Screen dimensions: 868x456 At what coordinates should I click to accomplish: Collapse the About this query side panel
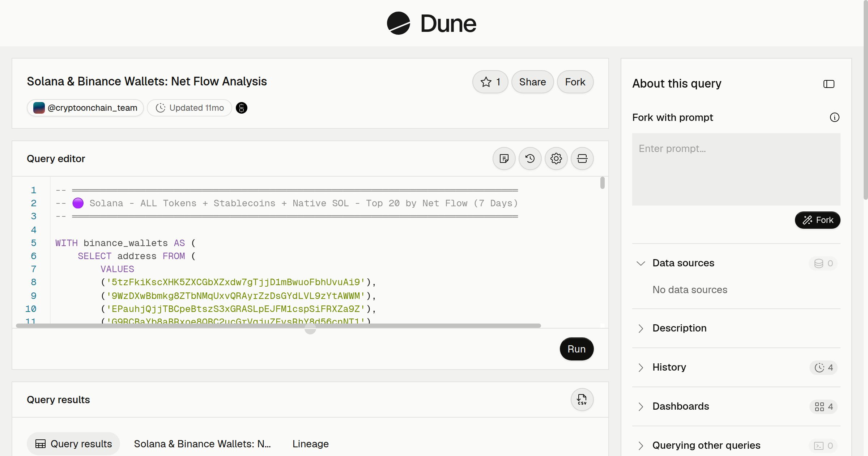pos(829,84)
